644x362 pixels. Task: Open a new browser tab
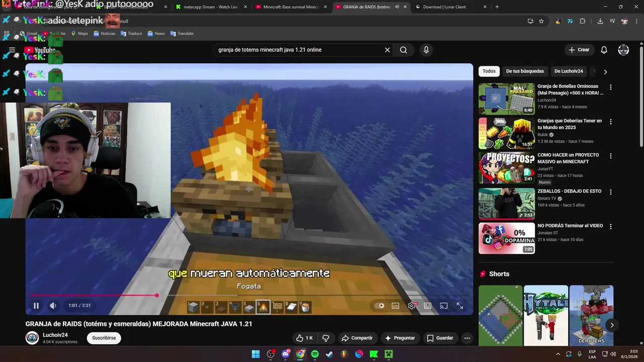tap(497, 7)
